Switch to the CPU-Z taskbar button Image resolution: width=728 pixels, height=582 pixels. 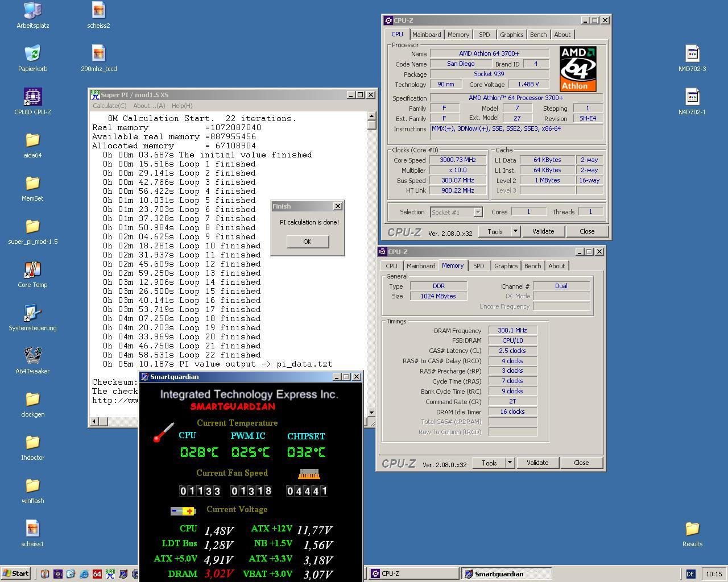coord(413,573)
